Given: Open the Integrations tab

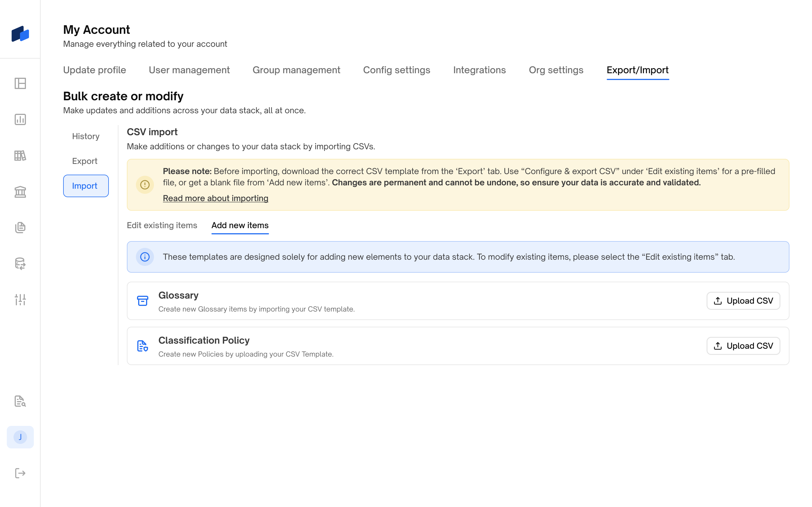Looking at the screenshot, I should tap(479, 70).
